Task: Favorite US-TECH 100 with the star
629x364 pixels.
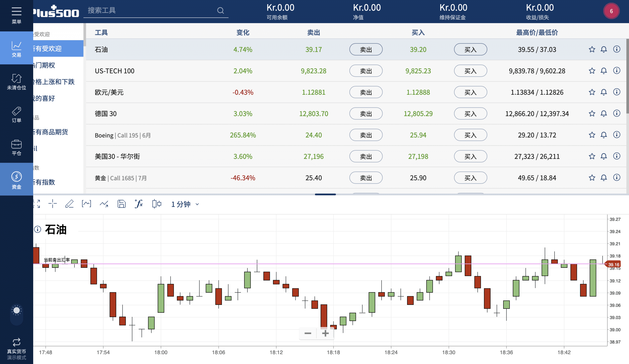Action: [x=592, y=71]
